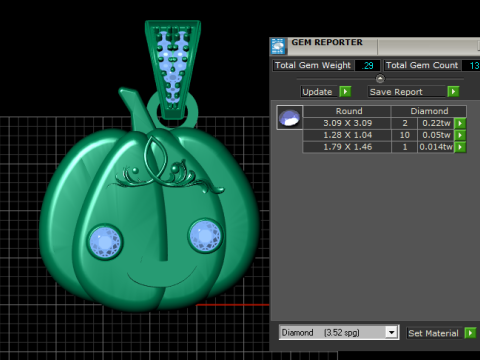Click the Total Gem Count label
This screenshot has width=480, height=360.
[x=422, y=65]
